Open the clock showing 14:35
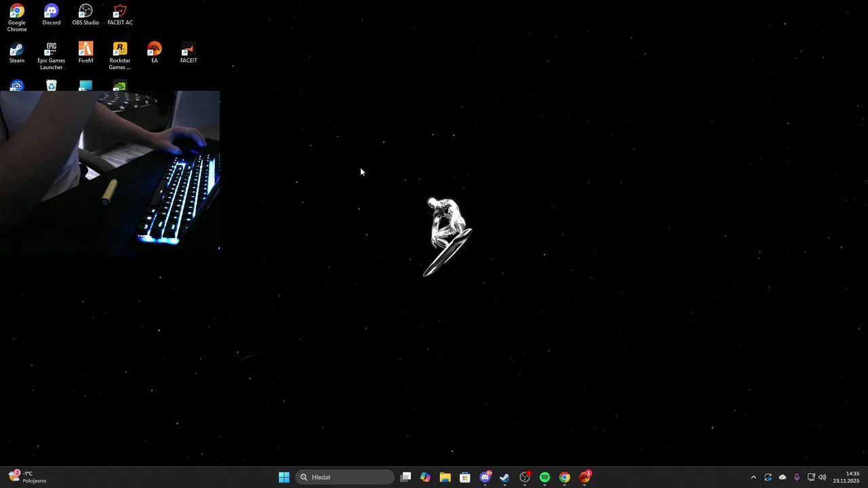This screenshot has width=868, height=488. (x=846, y=477)
